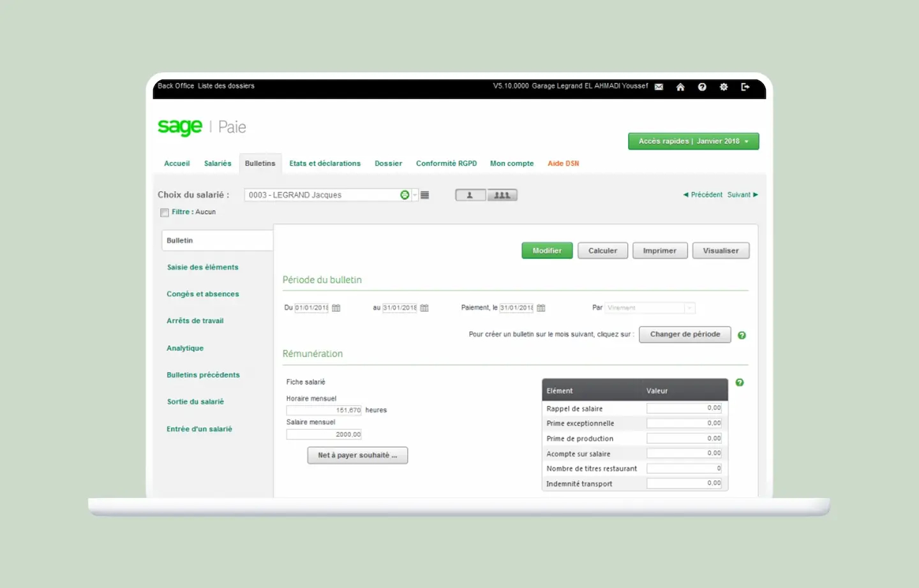Screen dimensions: 919x588
Task: Open the Accès rapides Janvier 2018 dropdown
Action: (x=694, y=142)
